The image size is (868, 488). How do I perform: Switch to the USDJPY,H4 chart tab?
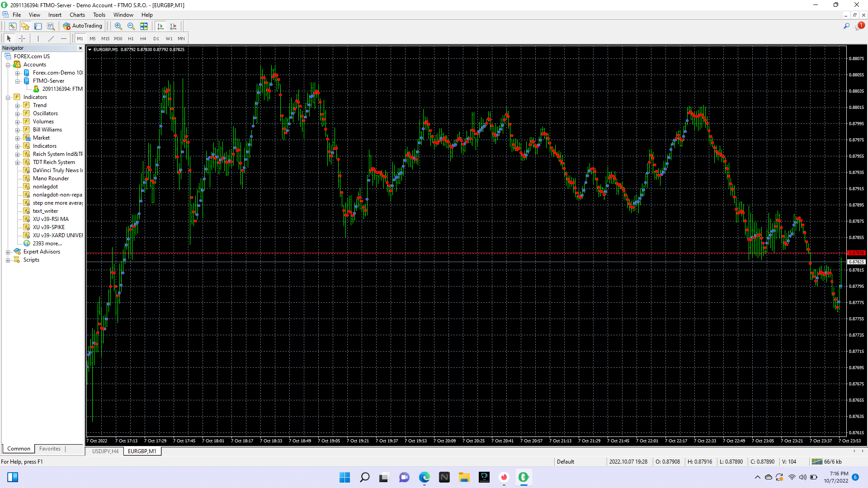[105, 451]
